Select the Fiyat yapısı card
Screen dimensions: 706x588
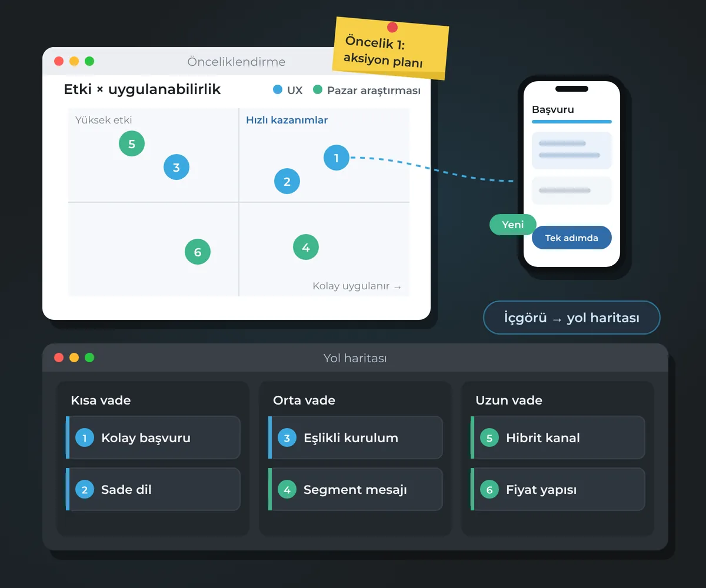click(x=558, y=489)
